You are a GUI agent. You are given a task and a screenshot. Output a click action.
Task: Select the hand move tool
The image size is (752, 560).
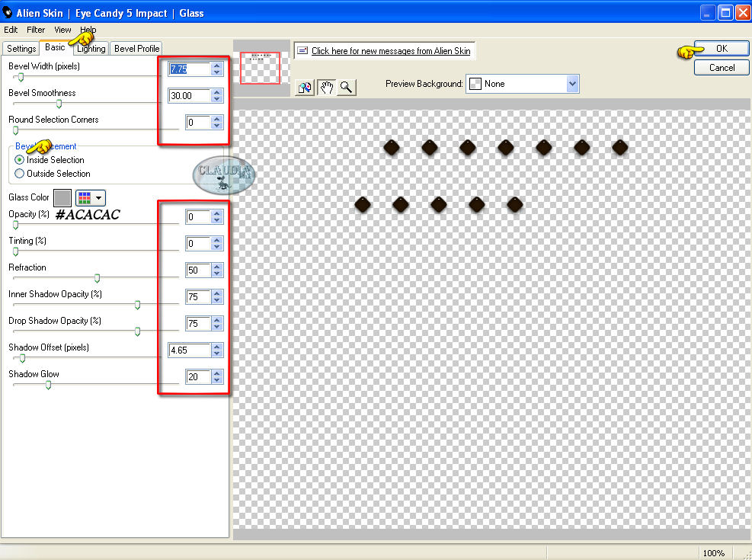tap(327, 88)
